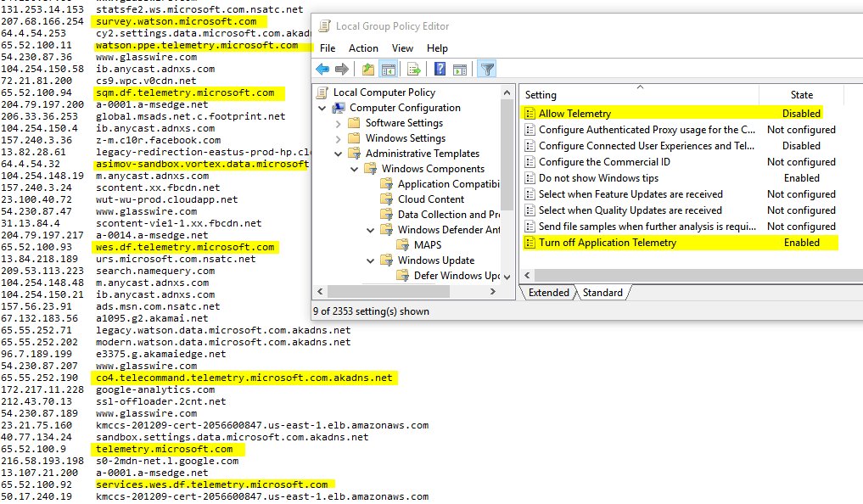Select Windows Settings in the tree

coord(406,138)
